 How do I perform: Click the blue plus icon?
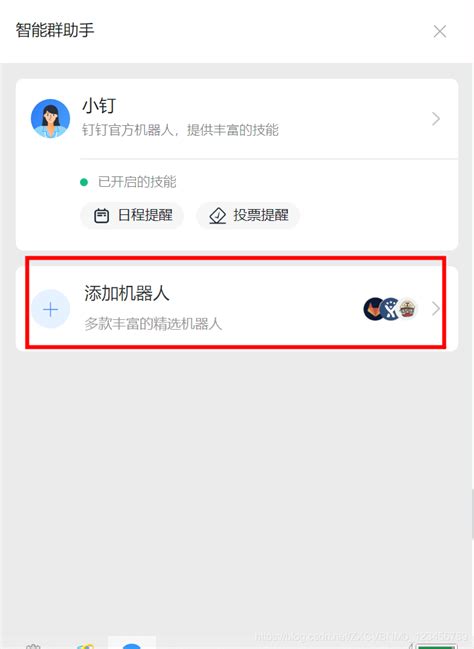pos(51,309)
